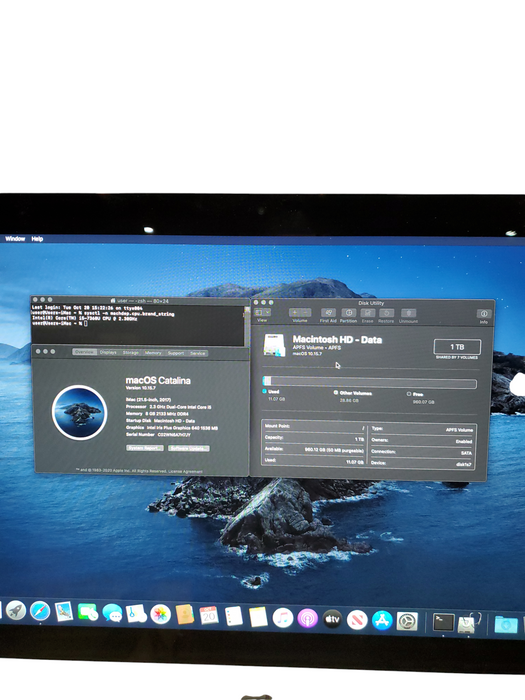Open the Window menu in the menu bar
This screenshot has width=525, height=700.
15,238
